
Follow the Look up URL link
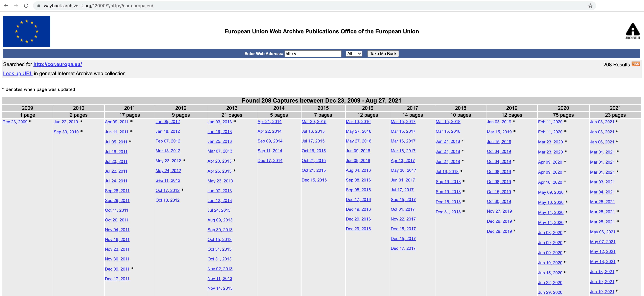(x=17, y=73)
